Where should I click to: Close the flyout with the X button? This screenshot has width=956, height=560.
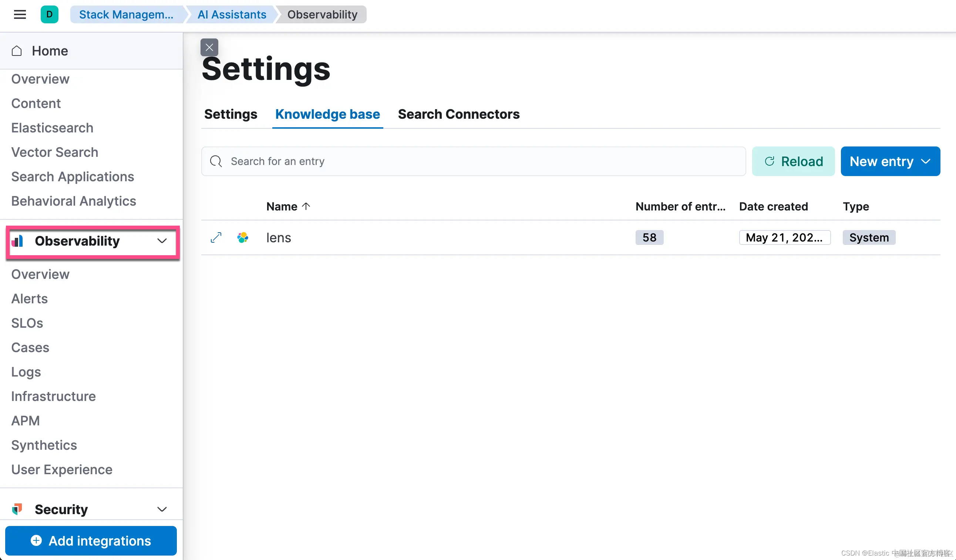click(x=209, y=47)
